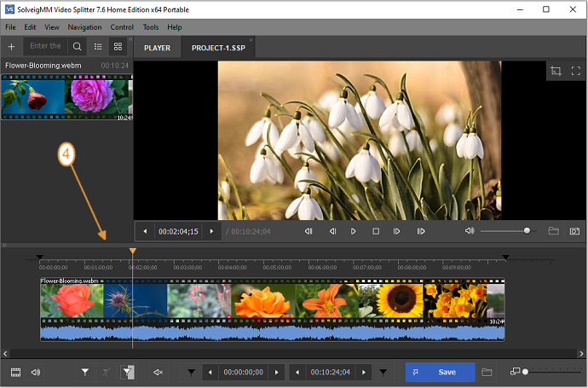Open the output folder next to Save
Viewport: 588px width, 388px height.
(x=487, y=373)
